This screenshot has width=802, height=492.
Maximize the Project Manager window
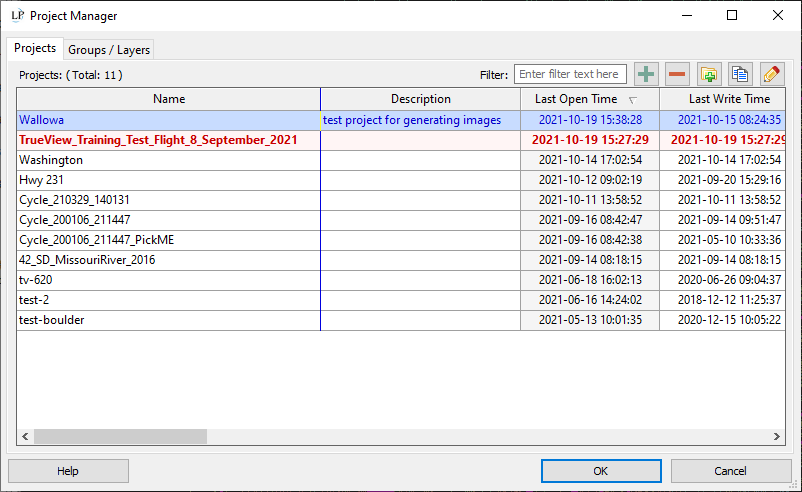point(732,15)
